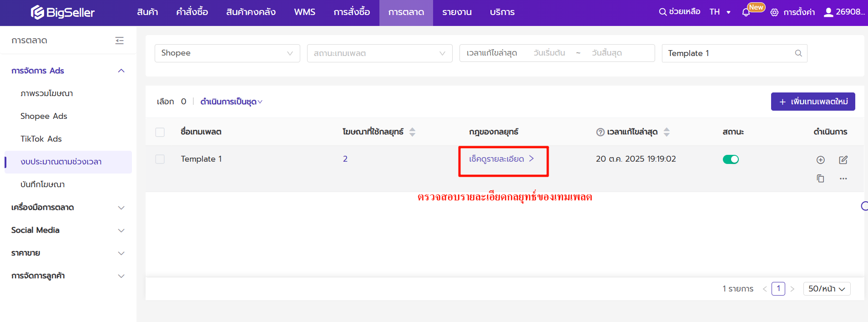Image resolution: width=868 pixels, height=322 pixels.
Task: Open บันทึกโฆษณา in sidebar
Action: (x=42, y=184)
